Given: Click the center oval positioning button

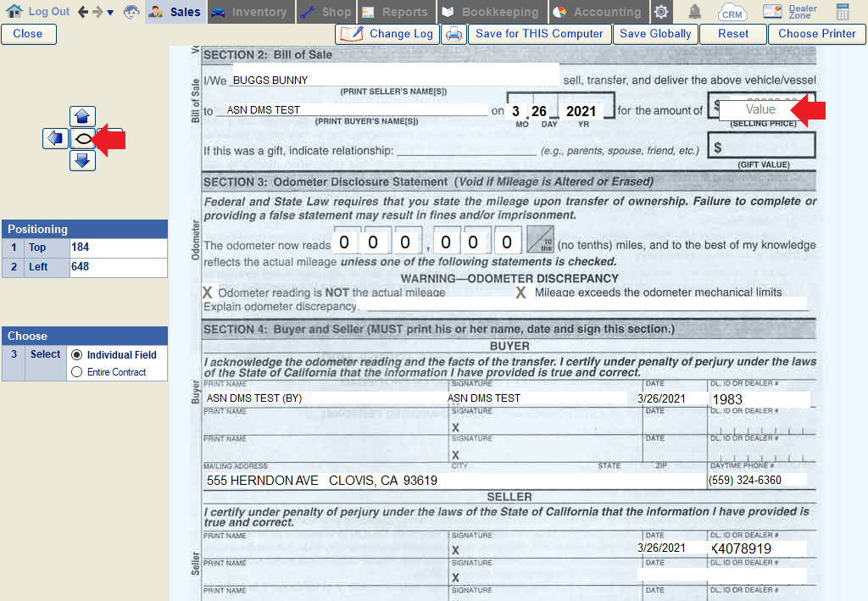Looking at the screenshot, I should 82,138.
